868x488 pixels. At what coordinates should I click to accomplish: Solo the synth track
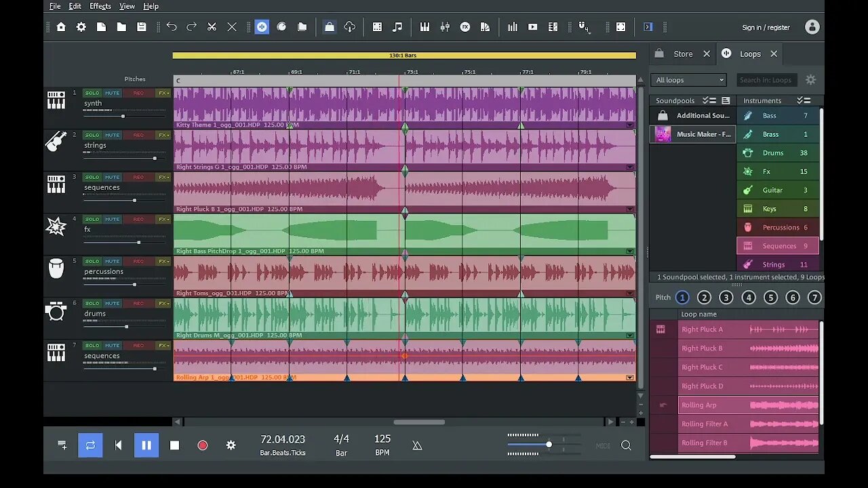tap(92, 93)
